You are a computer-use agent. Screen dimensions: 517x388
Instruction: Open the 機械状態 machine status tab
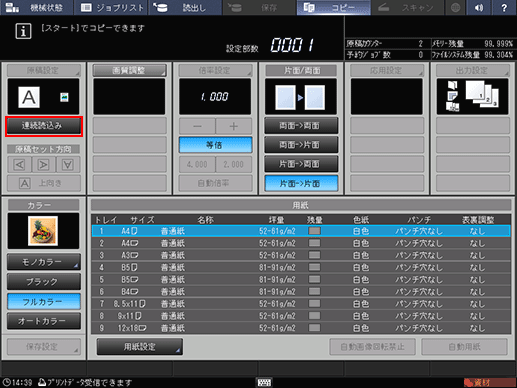click(x=37, y=7)
